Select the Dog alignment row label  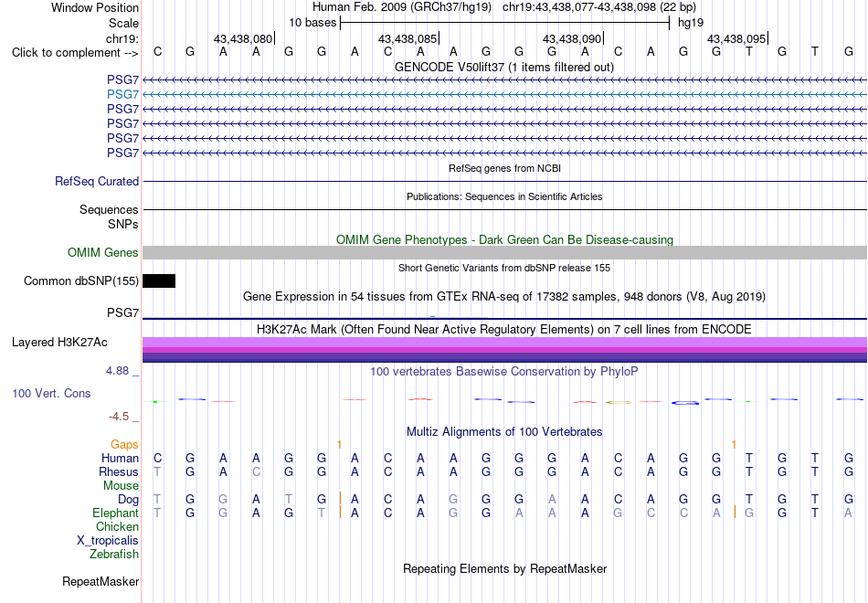pos(128,500)
